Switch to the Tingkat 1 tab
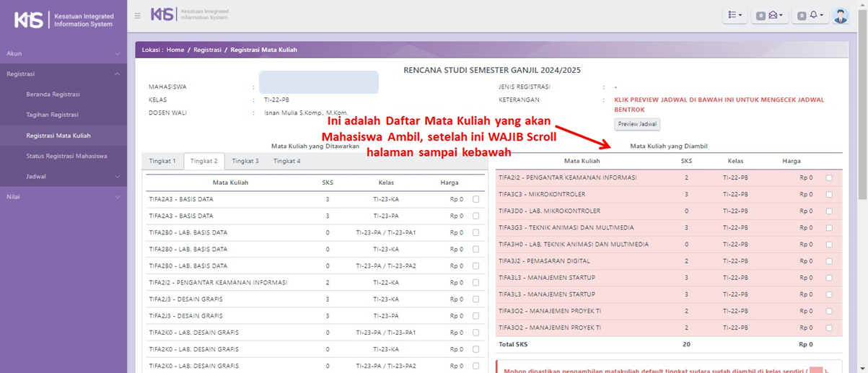Screen dimensions: 868x373 [x=162, y=161]
